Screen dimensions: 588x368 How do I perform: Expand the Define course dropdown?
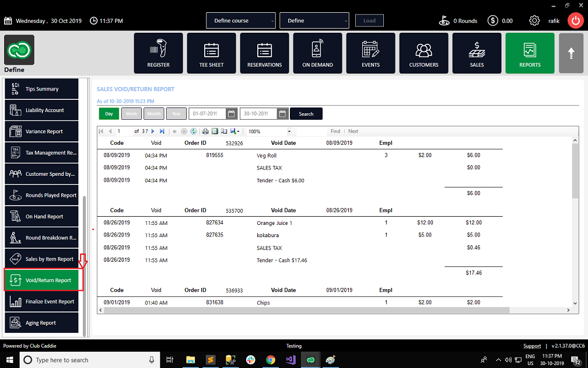click(240, 20)
